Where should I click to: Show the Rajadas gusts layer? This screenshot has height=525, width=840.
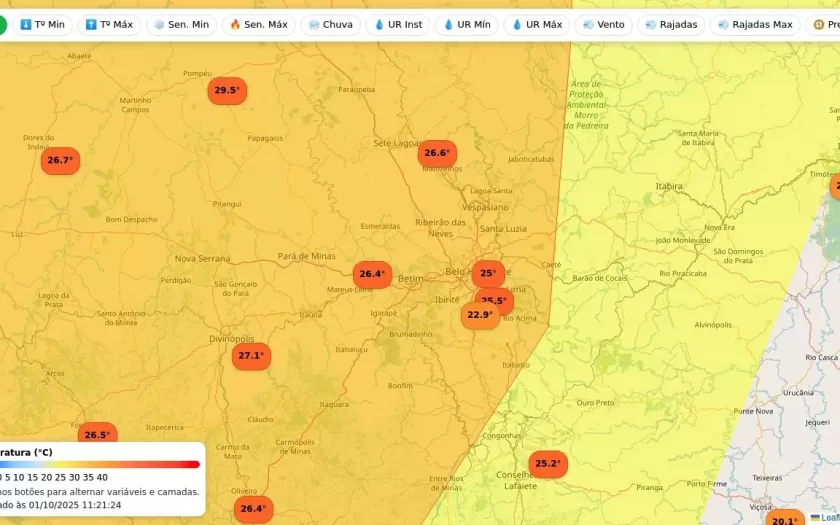[x=671, y=24]
